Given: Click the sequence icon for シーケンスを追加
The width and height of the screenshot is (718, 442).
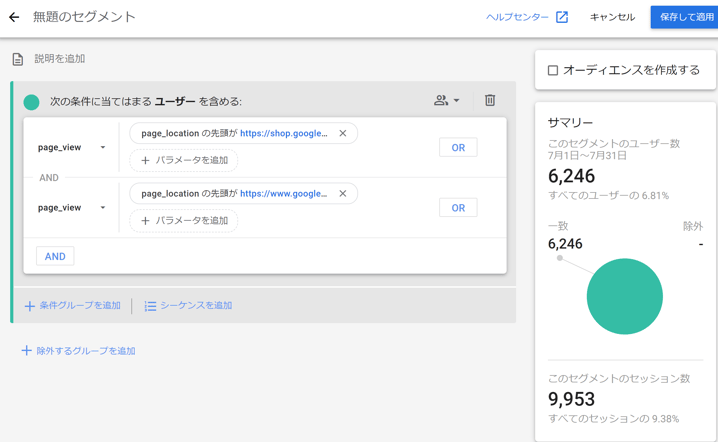Looking at the screenshot, I should [x=150, y=306].
